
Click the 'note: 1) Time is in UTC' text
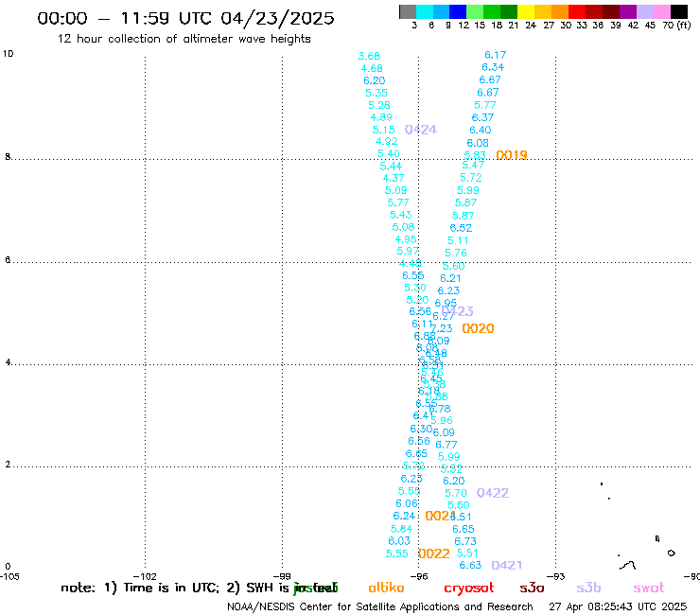tap(140, 588)
